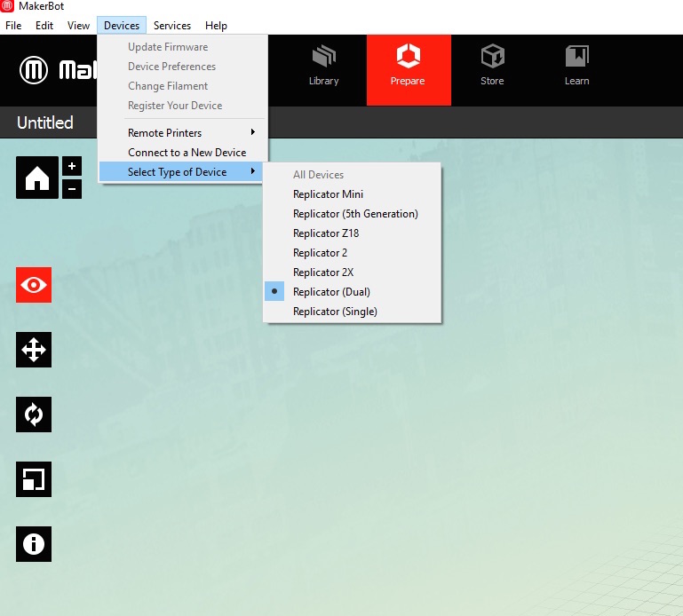This screenshot has width=683, height=616.
Task: Select Replicator (5th Generation) device type
Action: 353,214
